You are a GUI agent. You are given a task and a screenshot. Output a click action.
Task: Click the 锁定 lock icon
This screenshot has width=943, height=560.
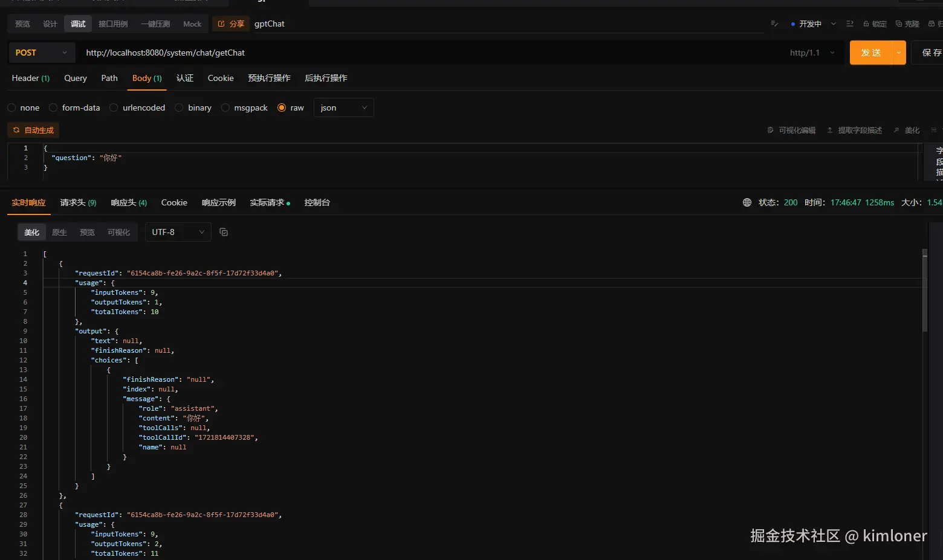pos(866,24)
